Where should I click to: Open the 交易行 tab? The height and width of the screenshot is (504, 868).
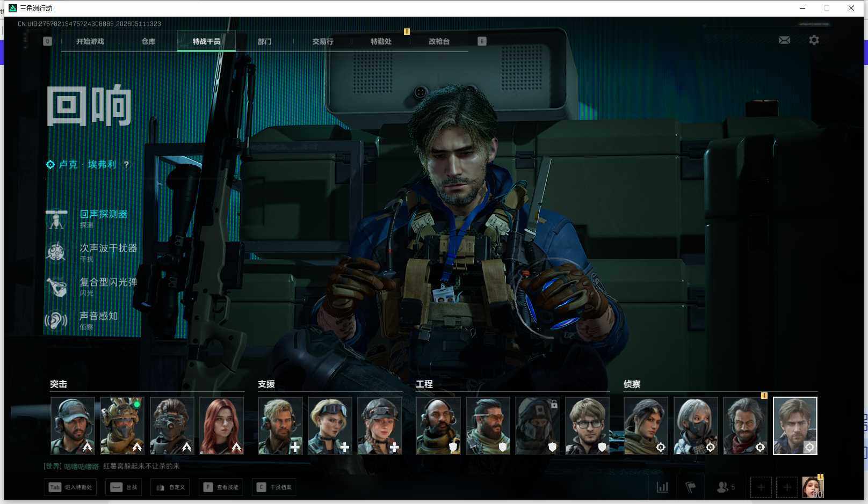323,41
